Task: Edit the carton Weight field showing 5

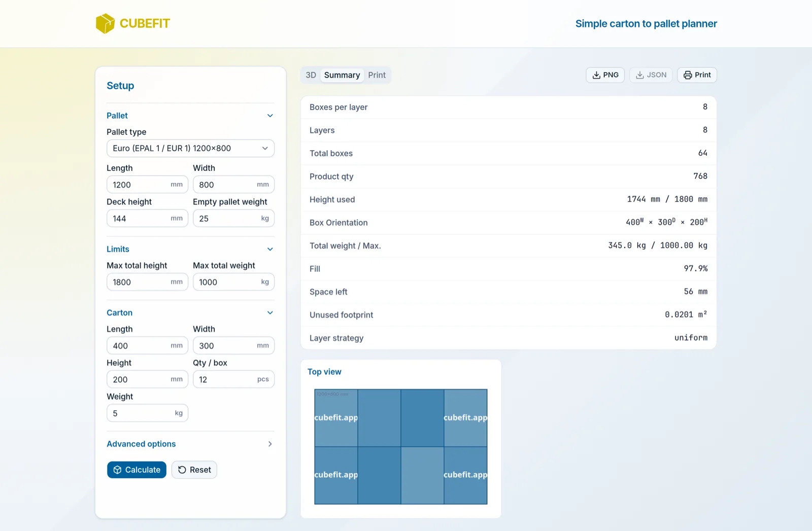Action: pos(147,413)
